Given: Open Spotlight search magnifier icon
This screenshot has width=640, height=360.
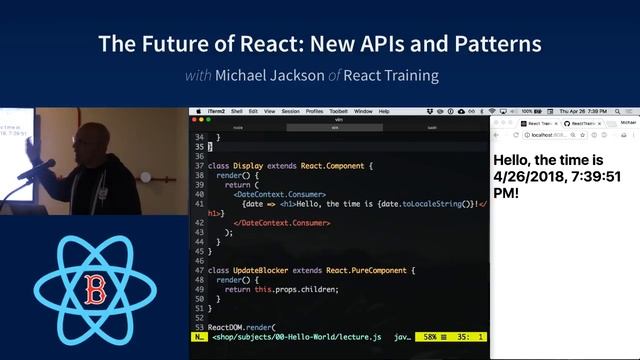Looking at the screenshot, I should pyautogui.click(x=618, y=111).
